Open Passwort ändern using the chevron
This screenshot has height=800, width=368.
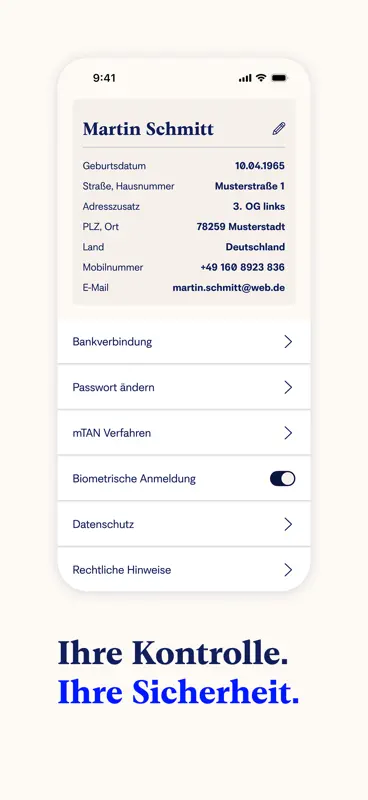[x=288, y=387]
